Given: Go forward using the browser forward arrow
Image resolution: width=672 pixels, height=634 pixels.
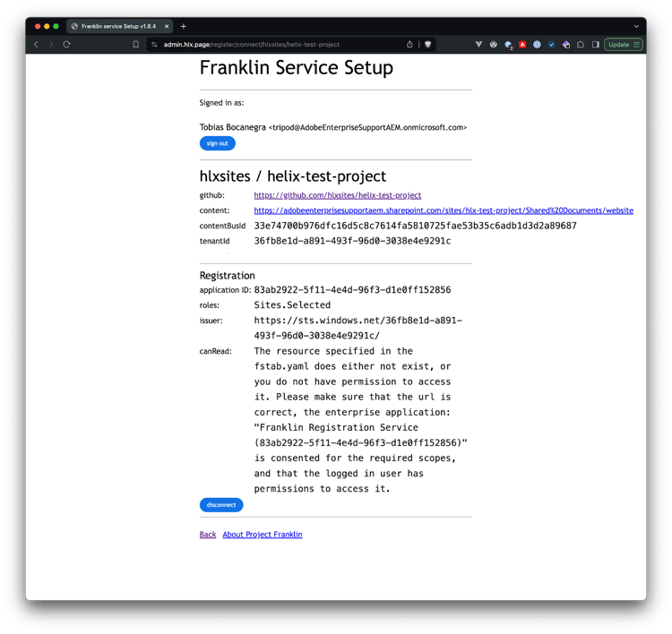Looking at the screenshot, I should 51,45.
